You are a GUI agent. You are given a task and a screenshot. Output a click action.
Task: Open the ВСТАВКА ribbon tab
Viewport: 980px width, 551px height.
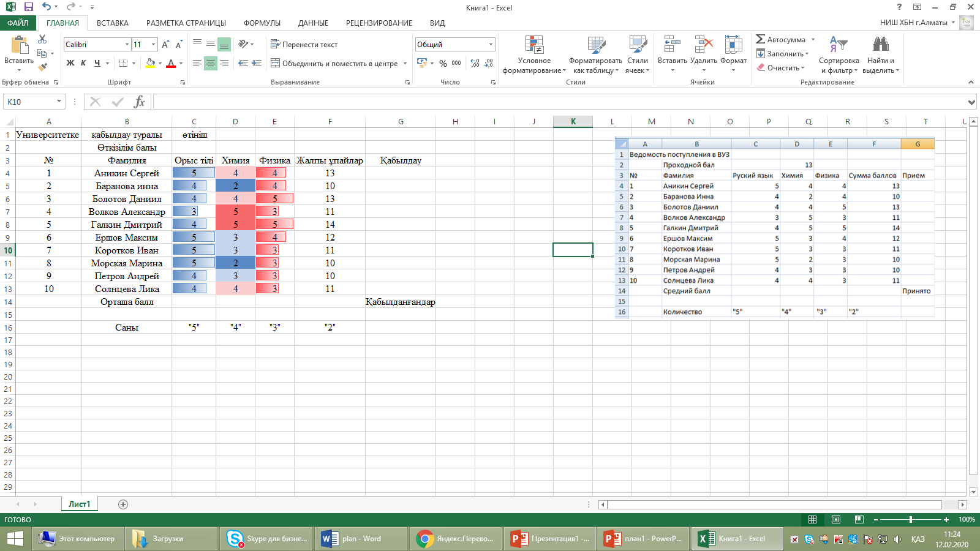(112, 23)
